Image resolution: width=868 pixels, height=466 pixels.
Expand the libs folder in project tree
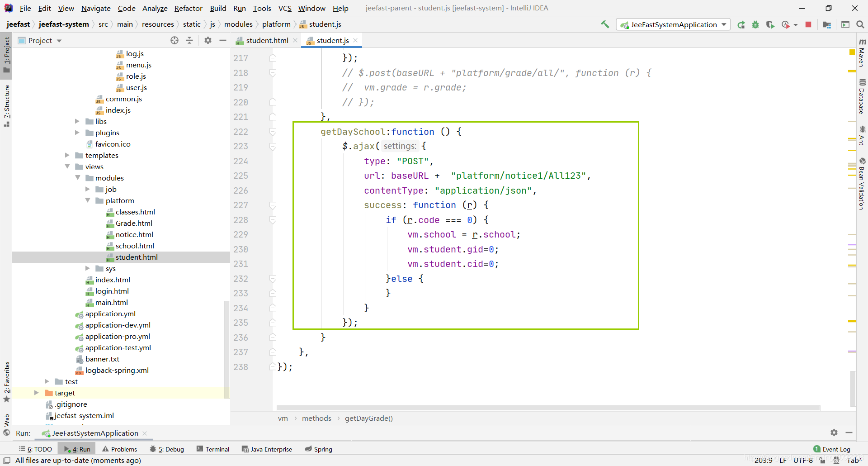point(77,121)
